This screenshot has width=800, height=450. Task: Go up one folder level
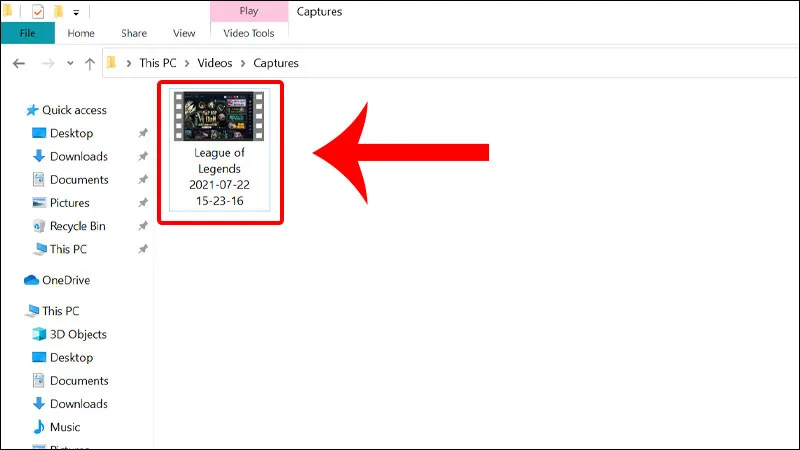[90, 63]
